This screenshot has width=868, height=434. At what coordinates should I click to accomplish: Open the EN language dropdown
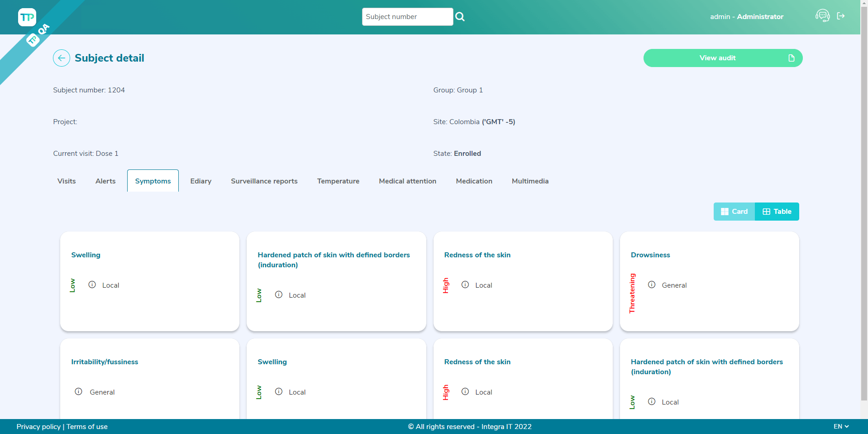click(841, 426)
